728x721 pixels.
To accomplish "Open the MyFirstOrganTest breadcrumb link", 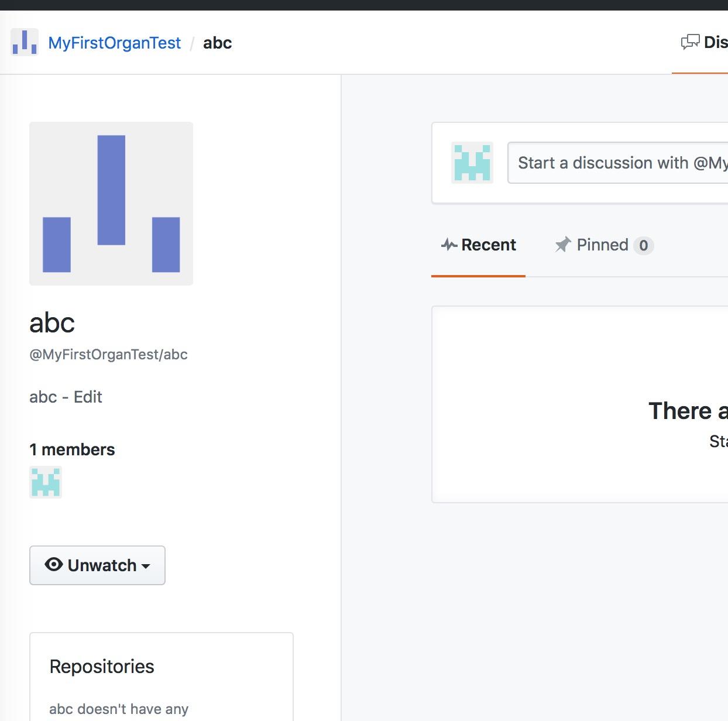I will pyautogui.click(x=115, y=43).
